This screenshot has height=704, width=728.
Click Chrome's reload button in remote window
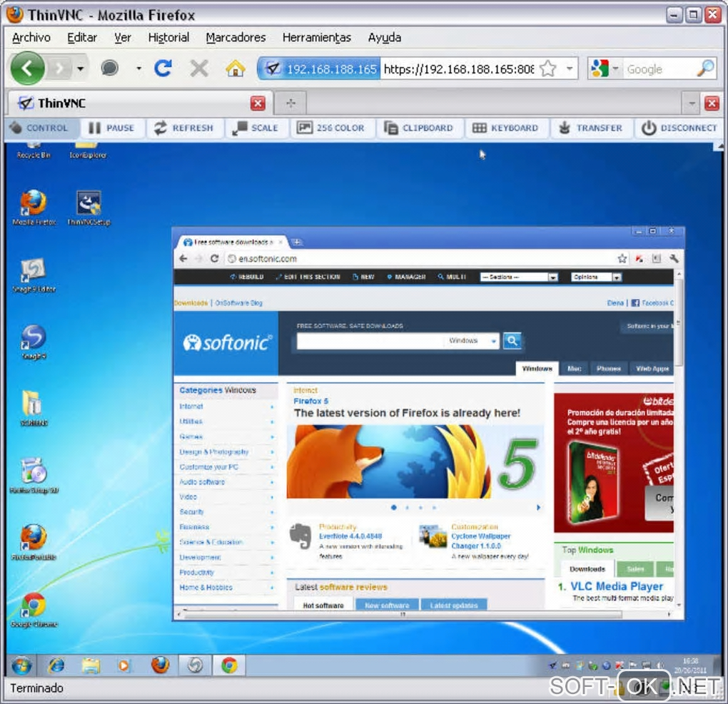tap(214, 258)
